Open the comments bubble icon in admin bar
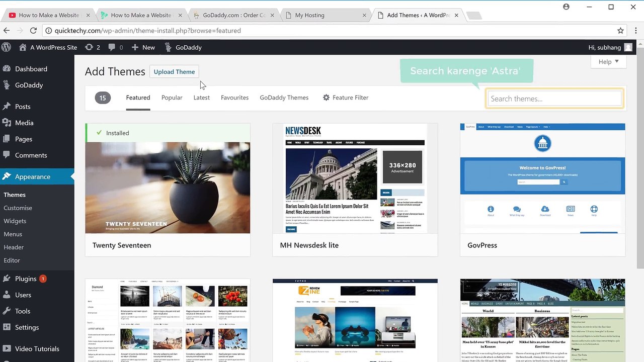 [x=112, y=47]
